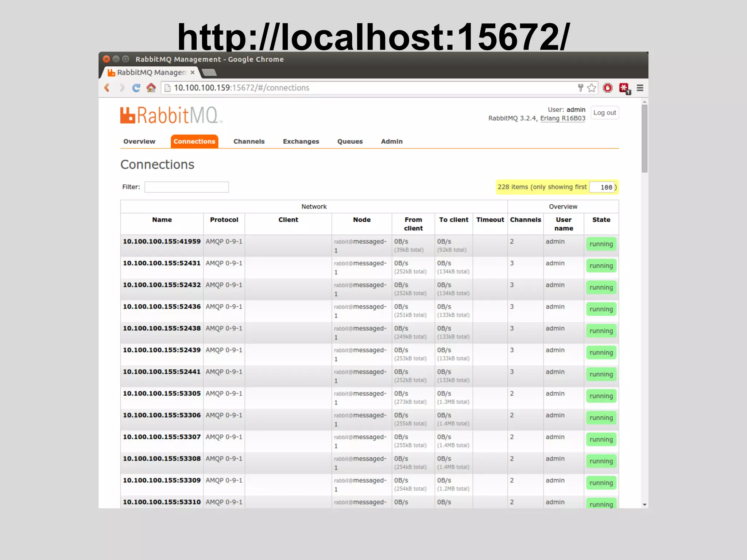Sort by the Channels column header

[526, 220]
